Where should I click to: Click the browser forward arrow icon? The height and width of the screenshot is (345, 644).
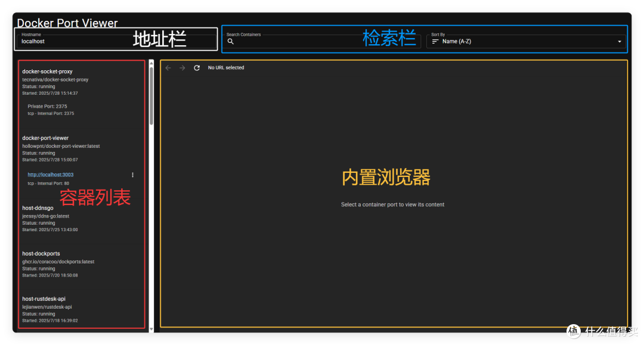click(182, 67)
